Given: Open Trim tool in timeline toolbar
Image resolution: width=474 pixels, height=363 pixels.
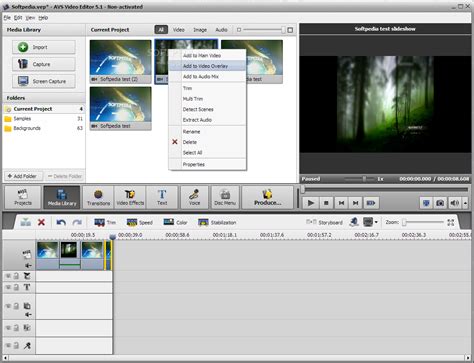Looking at the screenshot, I should coord(105,222).
